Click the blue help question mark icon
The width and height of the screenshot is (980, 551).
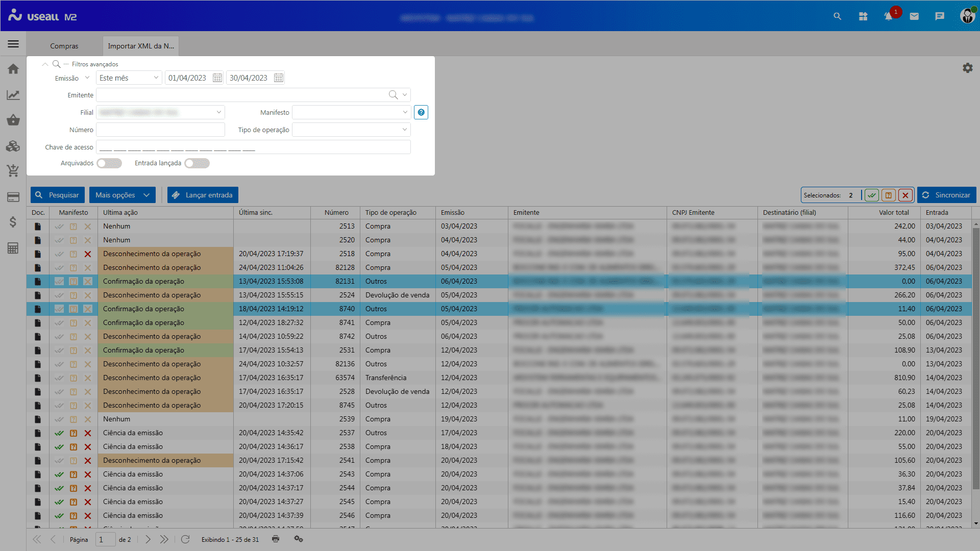[x=421, y=112]
